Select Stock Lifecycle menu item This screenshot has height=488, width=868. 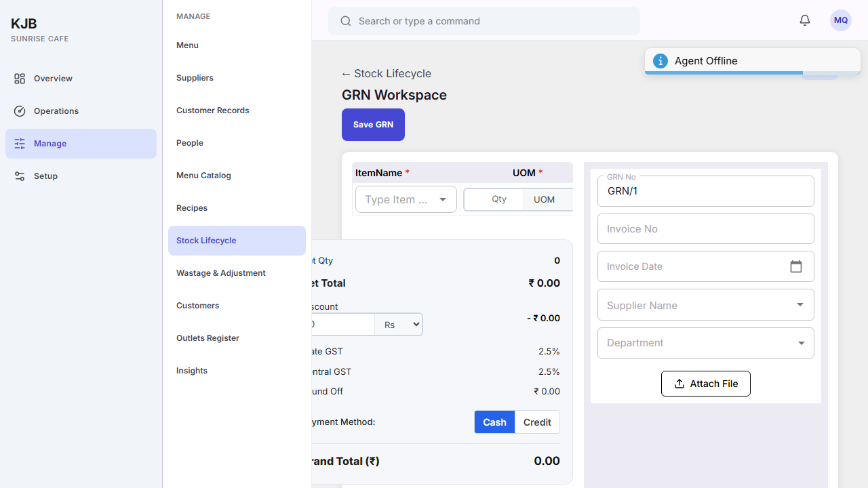(237, 241)
